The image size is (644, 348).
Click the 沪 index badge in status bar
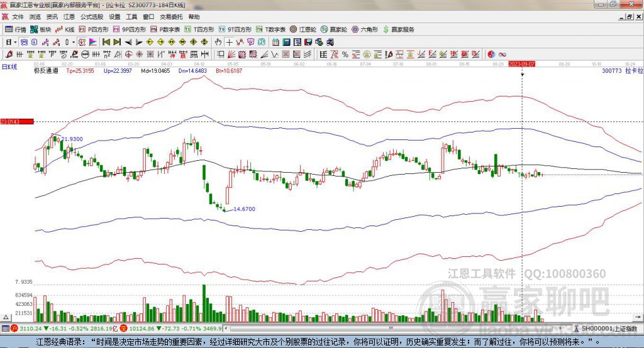point(14,329)
